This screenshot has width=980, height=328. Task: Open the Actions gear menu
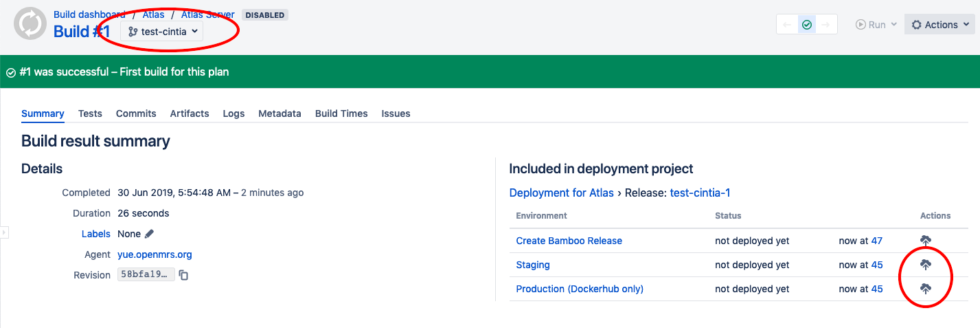[940, 25]
